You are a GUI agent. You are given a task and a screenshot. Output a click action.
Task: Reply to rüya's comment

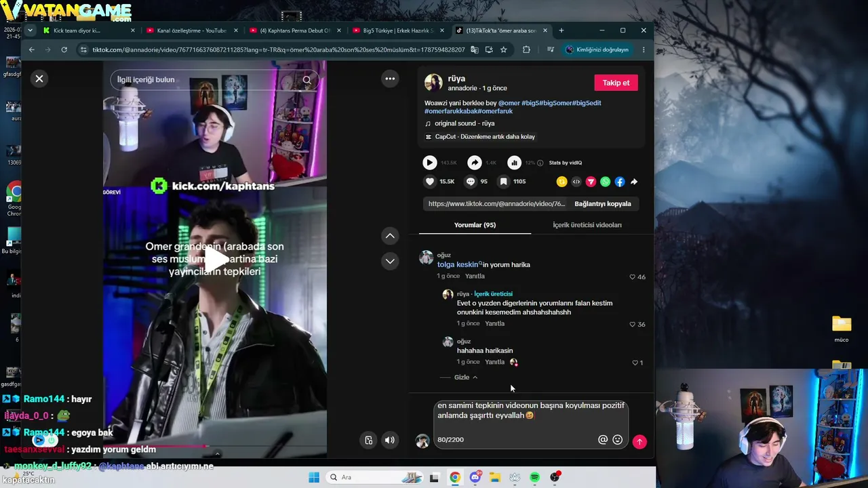tap(494, 324)
